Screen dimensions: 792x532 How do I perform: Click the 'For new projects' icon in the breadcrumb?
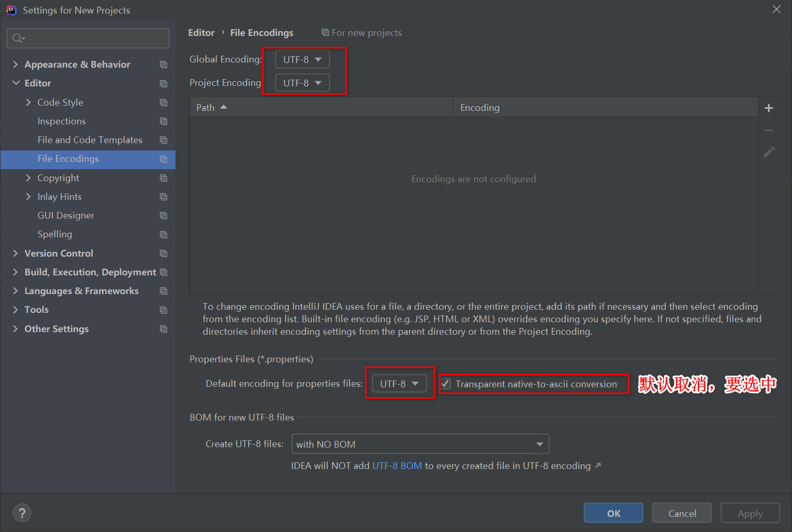[x=324, y=32]
